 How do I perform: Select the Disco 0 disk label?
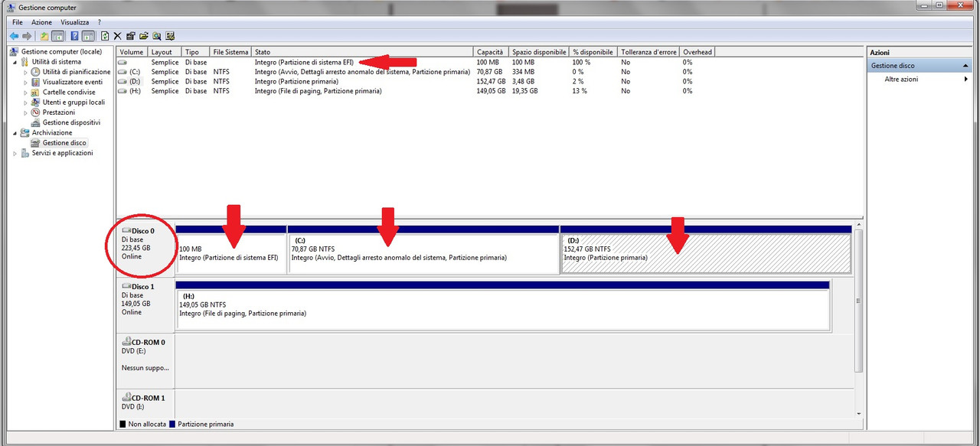coord(145,249)
